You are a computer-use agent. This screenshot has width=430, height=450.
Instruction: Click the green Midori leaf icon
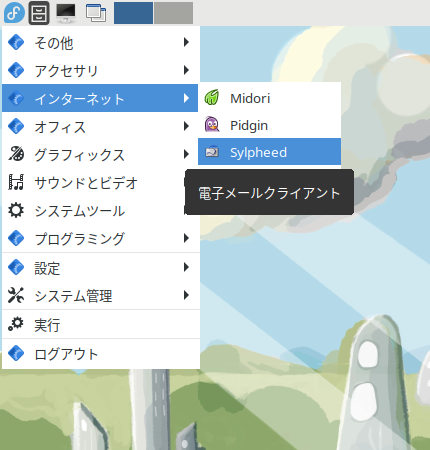[x=212, y=97]
